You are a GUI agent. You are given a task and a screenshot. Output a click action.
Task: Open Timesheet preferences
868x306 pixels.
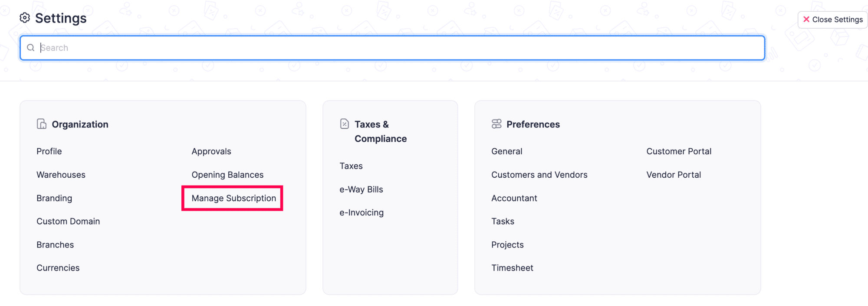512,268
